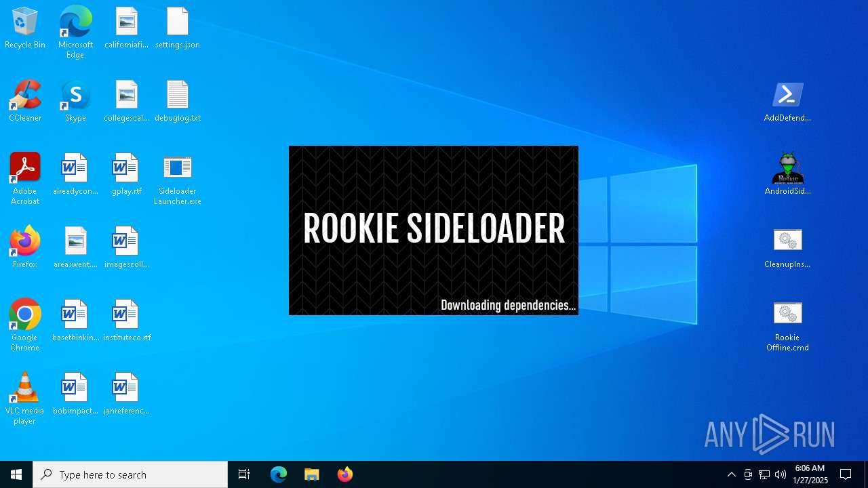Open the Adobe Acrobat shortcut

coord(25,179)
